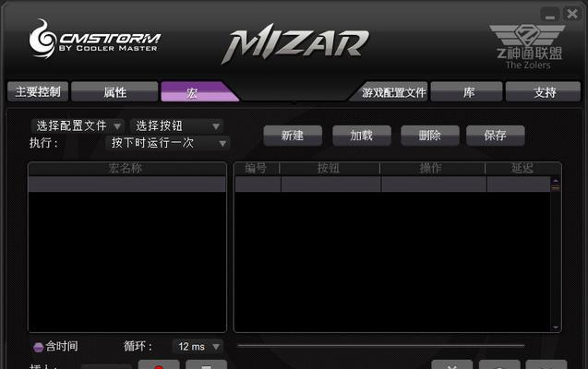
Task: Start macro recording with red dot button
Action: pos(159,365)
